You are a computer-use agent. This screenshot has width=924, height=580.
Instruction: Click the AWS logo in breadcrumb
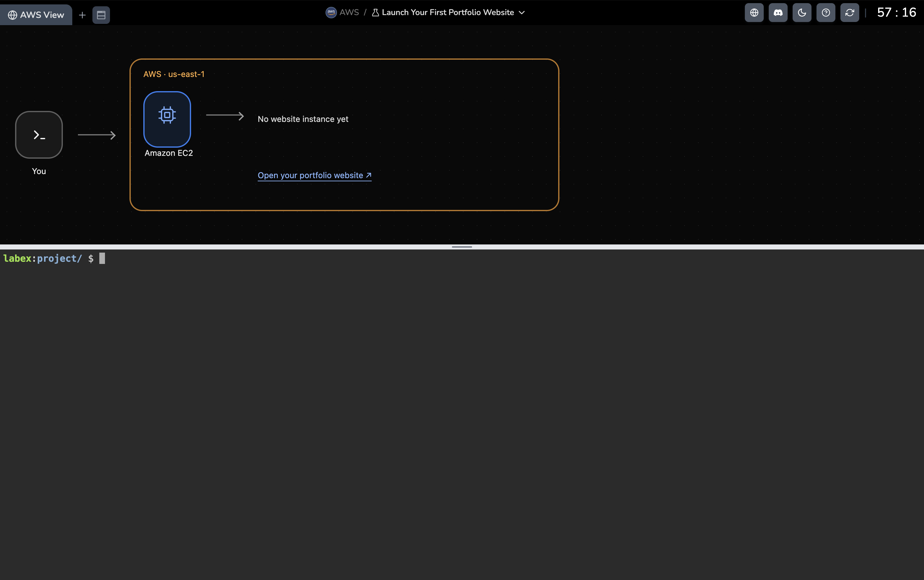point(331,12)
